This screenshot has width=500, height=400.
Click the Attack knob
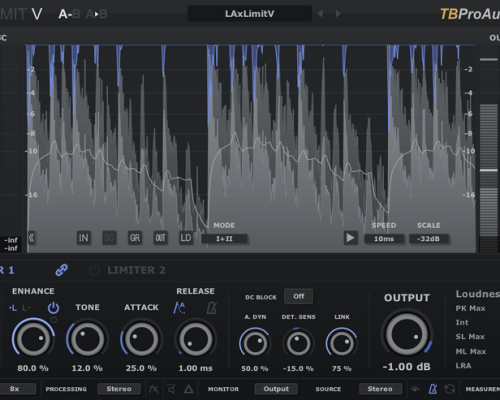[141, 339]
